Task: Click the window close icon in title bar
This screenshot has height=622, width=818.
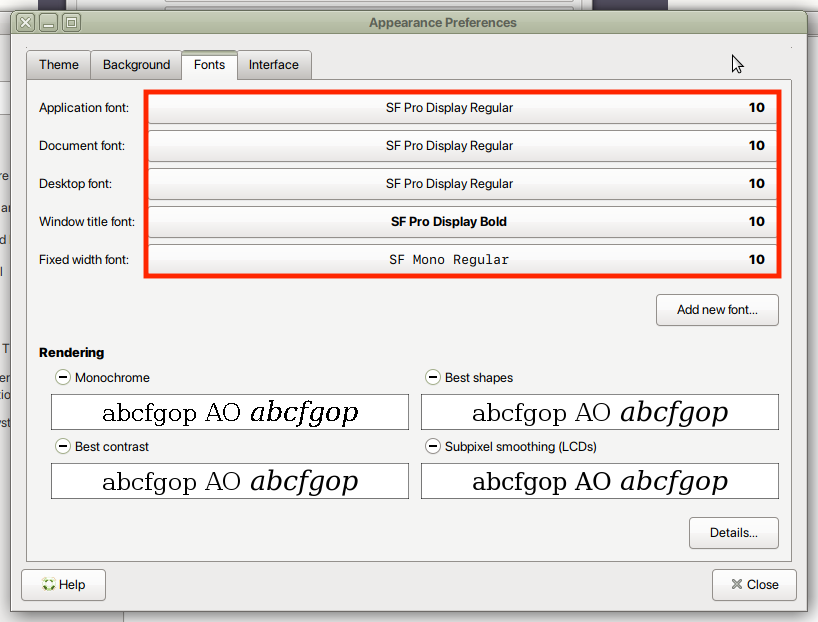Action: coord(26,22)
